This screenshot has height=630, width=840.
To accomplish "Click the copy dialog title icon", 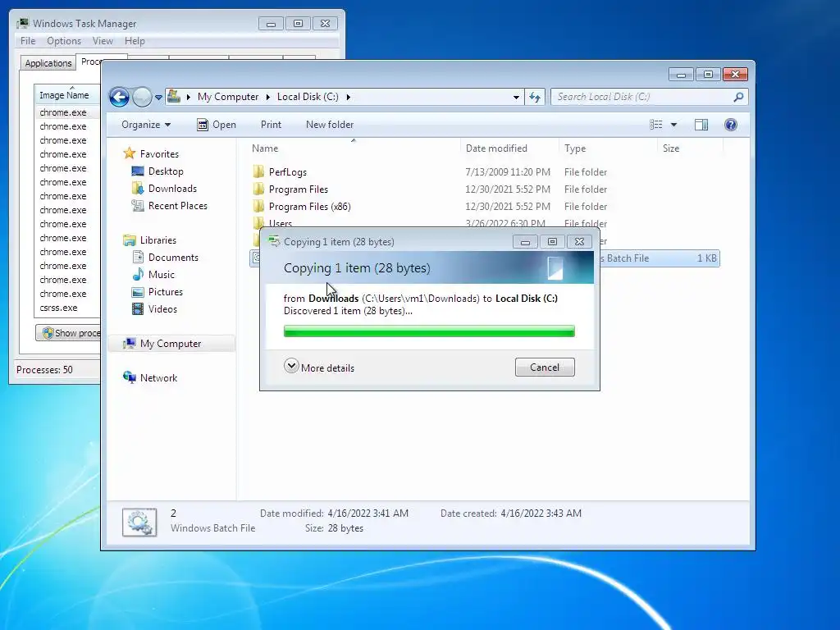I will (274, 241).
